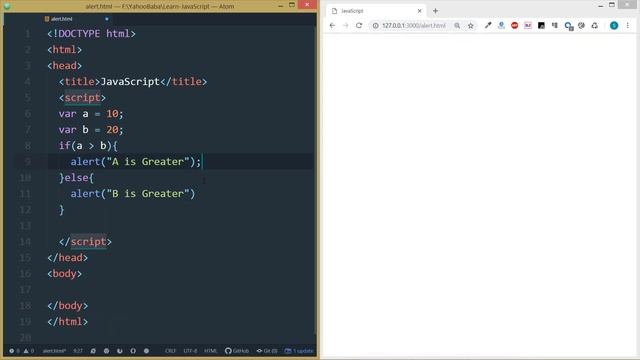Click the alert.html file name in status bar
Viewport: 640px width, 360px height.
point(54,351)
